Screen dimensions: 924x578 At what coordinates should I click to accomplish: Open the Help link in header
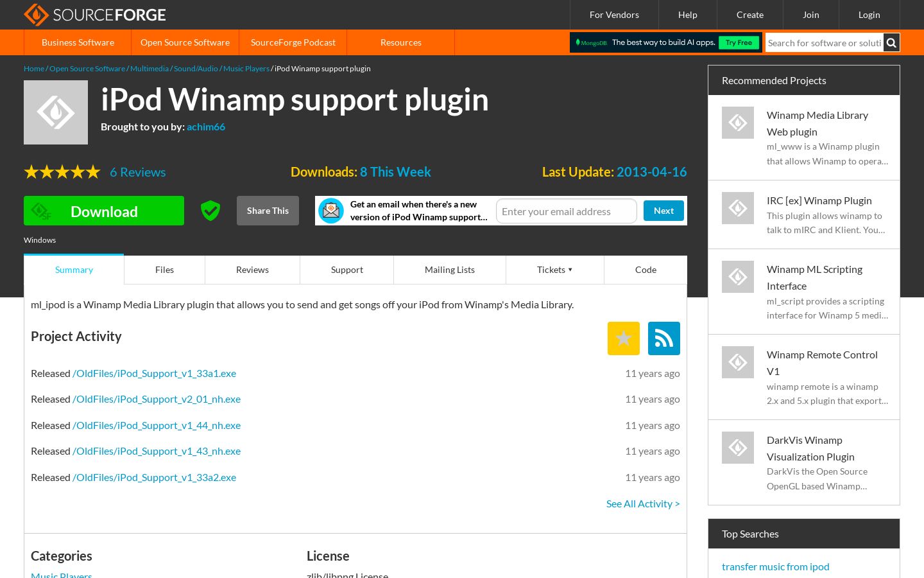click(688, 15)
